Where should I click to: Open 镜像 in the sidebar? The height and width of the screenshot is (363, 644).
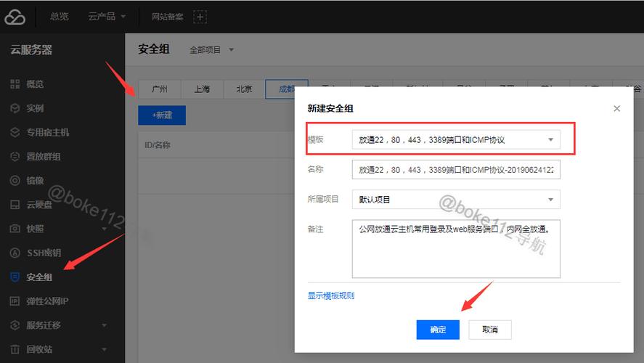[35, 181]
